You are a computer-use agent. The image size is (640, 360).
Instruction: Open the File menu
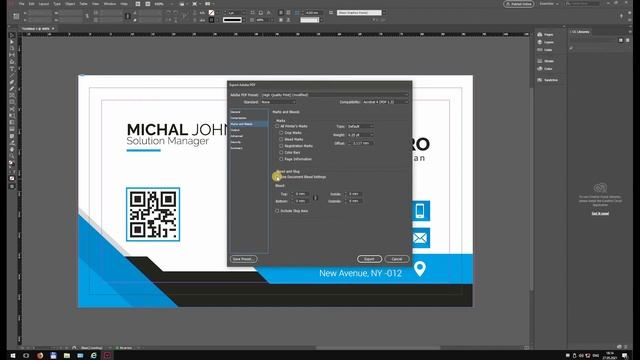tap(22, 4)
